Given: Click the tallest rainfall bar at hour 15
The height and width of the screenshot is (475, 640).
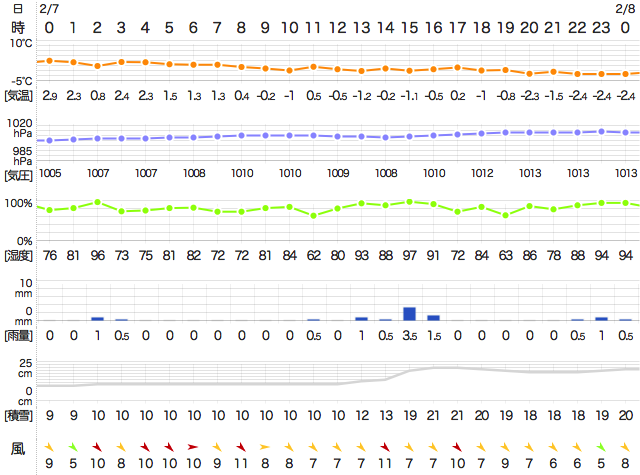Looking at the screenshot, I should (409, 313).
